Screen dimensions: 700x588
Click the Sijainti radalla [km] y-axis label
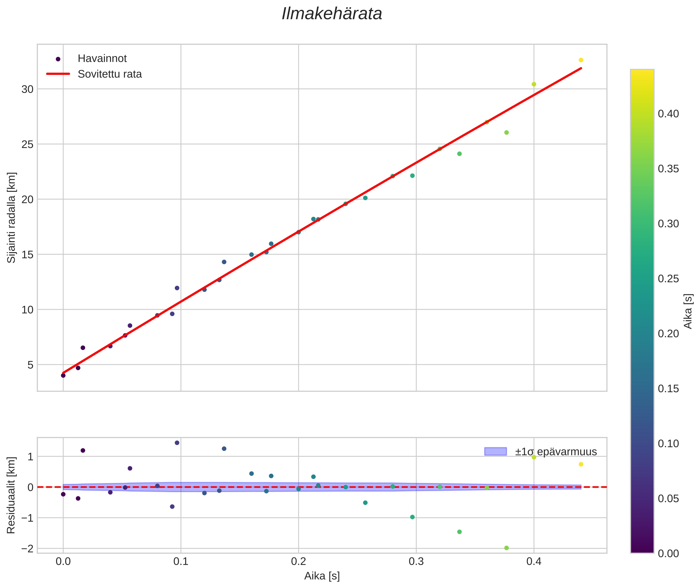pos(11,217)
